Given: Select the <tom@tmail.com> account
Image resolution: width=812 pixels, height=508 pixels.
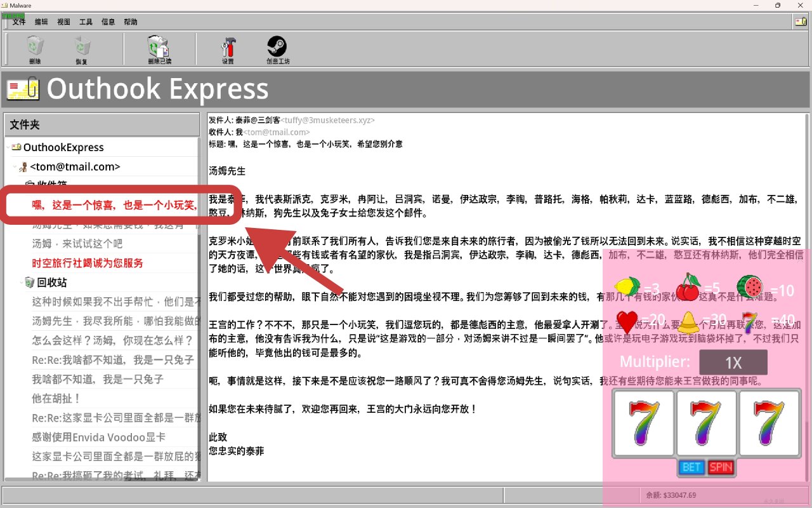Looking at the screenshot, I should [75, 167].
